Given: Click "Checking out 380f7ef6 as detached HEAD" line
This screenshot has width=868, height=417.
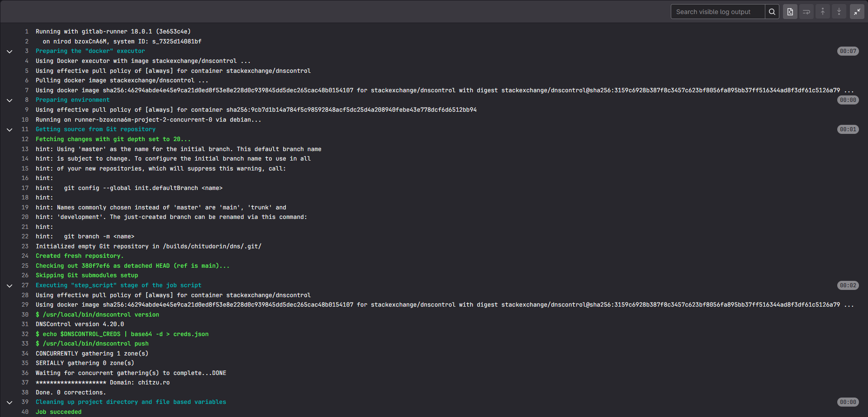Looking at the screenshot, I should tap(133, 266).
